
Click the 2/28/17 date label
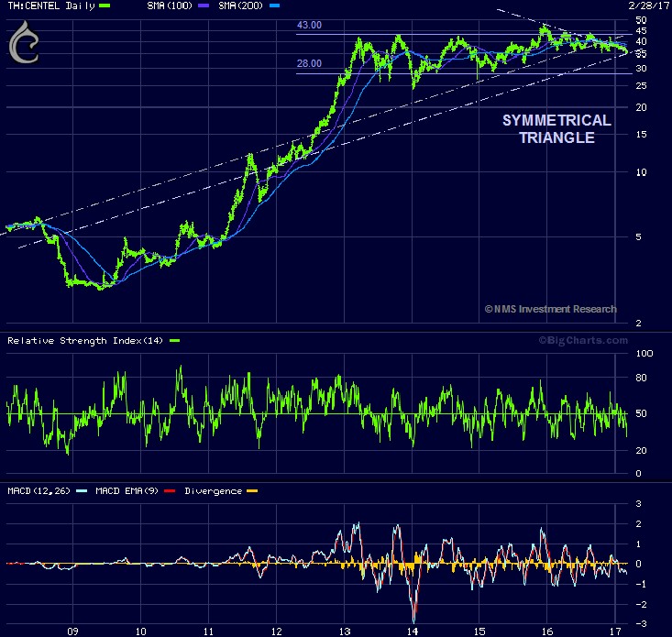point(649,5)
